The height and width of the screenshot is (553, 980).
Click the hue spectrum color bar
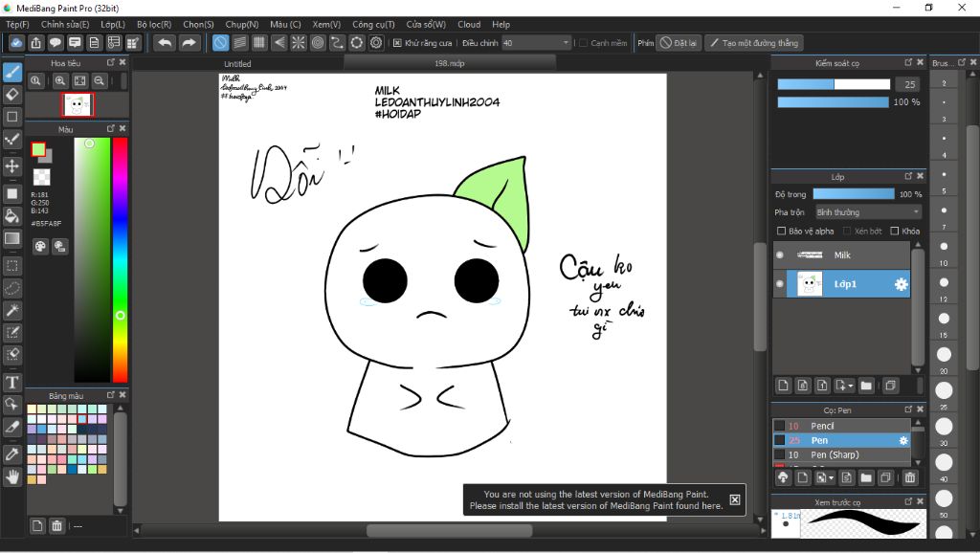[120, 260]
